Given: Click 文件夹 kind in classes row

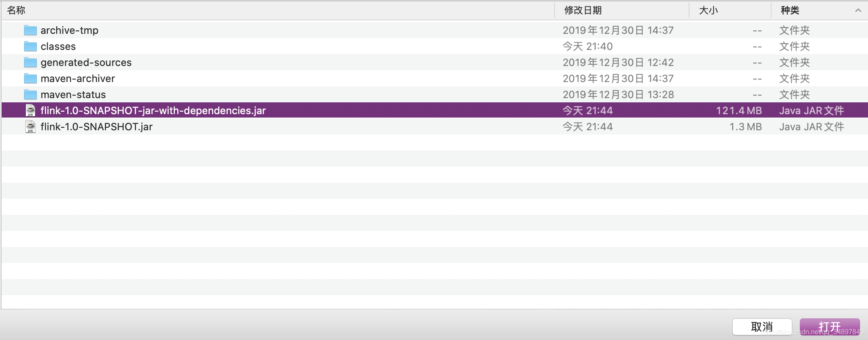Looking at the screenshot, I should point(794,46).
